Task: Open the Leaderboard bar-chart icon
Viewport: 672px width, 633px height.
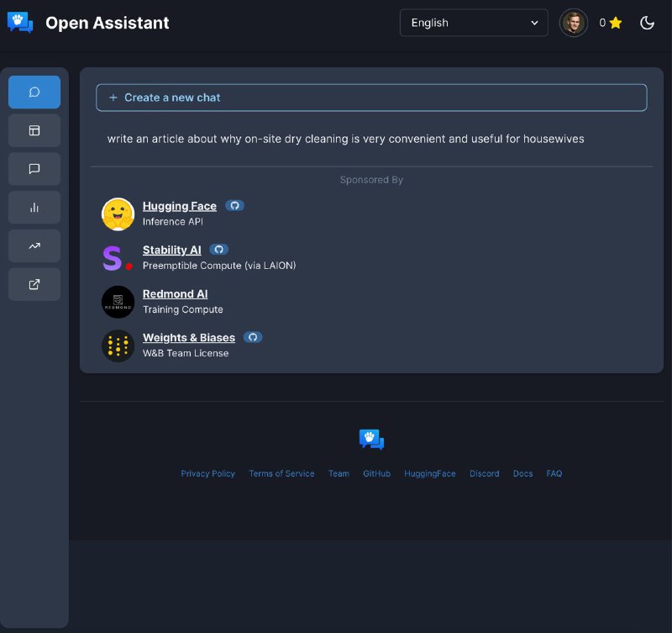Action: coord(34,208)
